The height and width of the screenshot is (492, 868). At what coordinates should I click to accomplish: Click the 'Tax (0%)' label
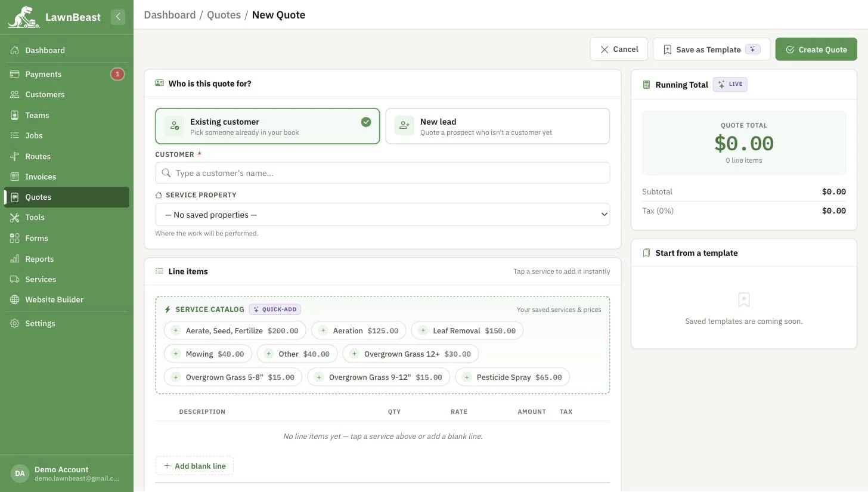tap(658, 211)
